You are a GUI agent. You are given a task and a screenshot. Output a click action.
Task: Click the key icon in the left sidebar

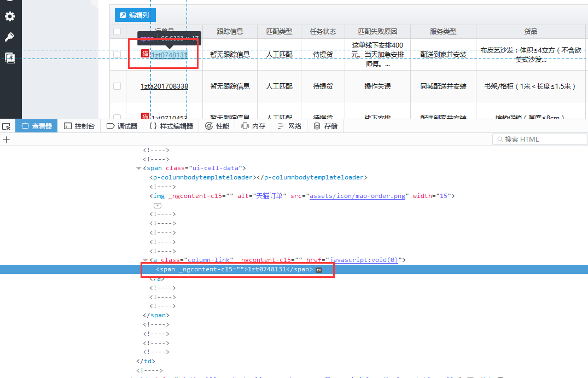(x=9, y=37)
